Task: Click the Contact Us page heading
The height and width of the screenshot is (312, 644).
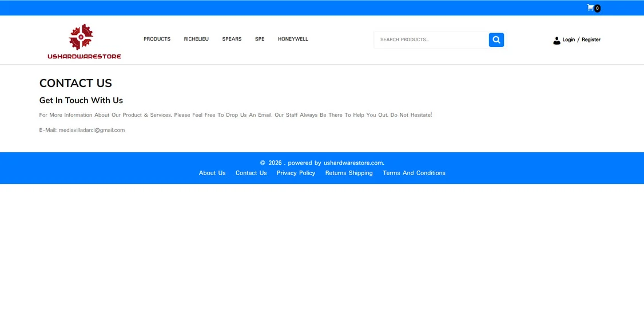Action: click(75, 83)
